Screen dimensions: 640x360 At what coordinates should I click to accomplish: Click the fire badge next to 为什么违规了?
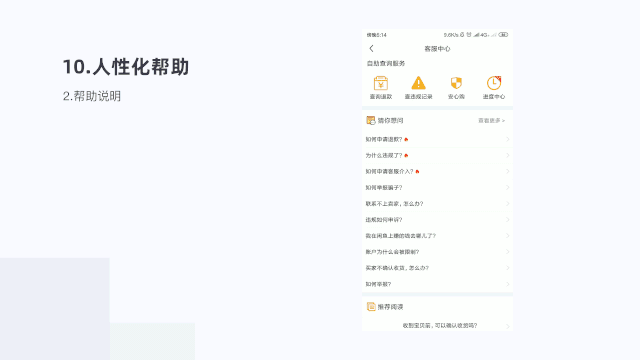(x=406, y=156)
